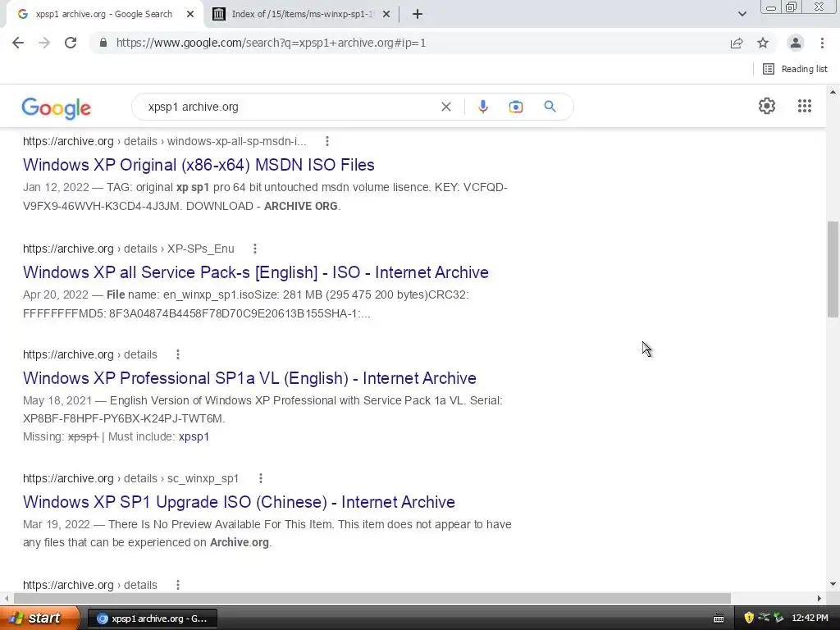The width and height of the screenshot is (840, 630).
Task: Click the 12:42 PM clock
Action: (810, 619)
